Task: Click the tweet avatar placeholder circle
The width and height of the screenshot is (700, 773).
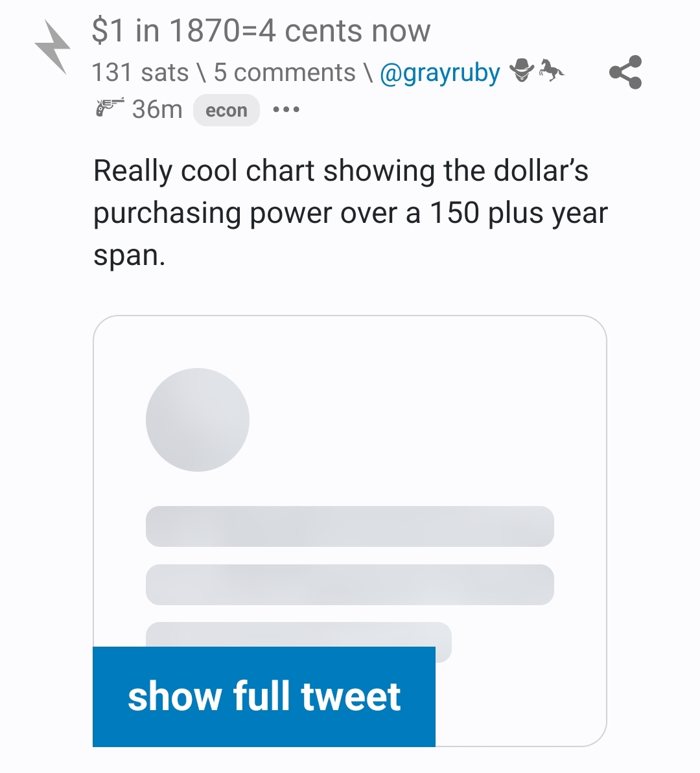Action: [198, 419]
